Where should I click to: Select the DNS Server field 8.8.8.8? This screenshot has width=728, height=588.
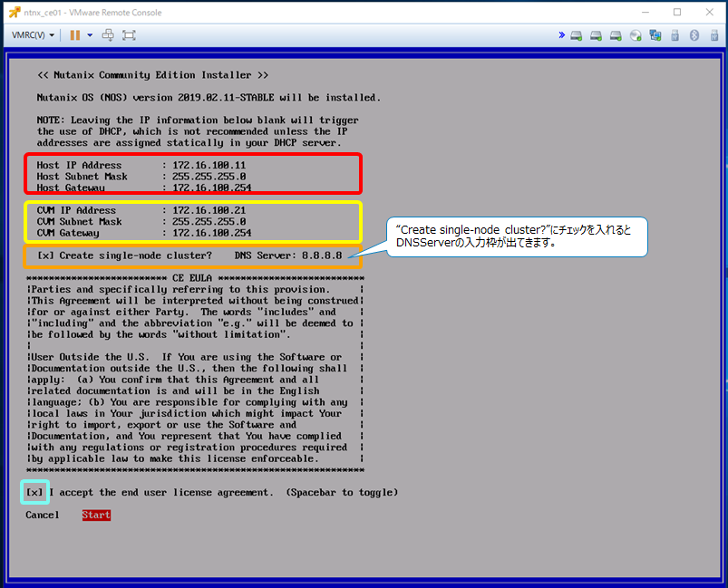pyautogui.click(x=322, y=255)
